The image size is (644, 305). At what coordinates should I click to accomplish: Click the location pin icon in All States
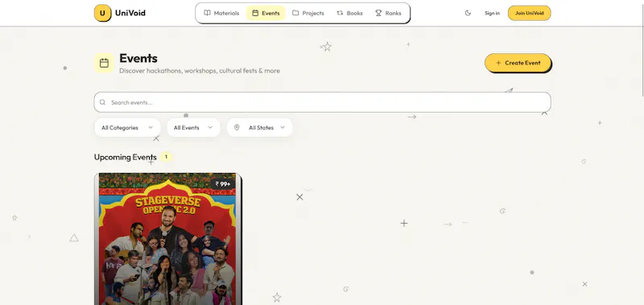[x=237, y=128]
